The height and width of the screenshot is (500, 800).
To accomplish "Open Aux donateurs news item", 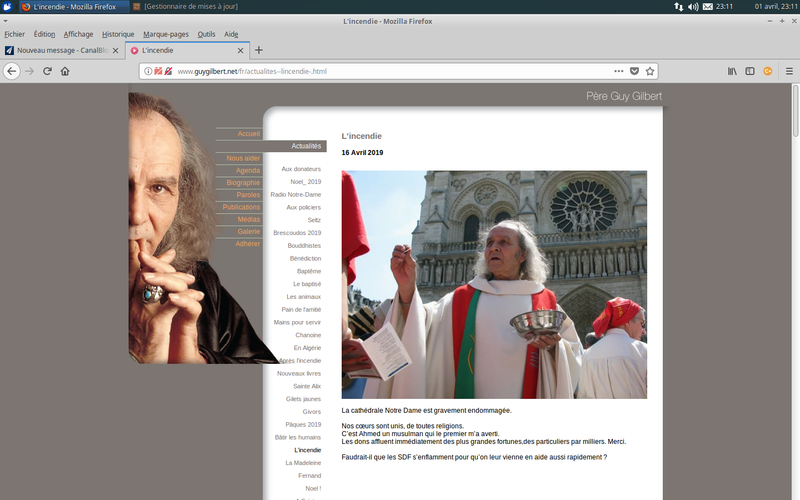I will (x=301, y=169).
